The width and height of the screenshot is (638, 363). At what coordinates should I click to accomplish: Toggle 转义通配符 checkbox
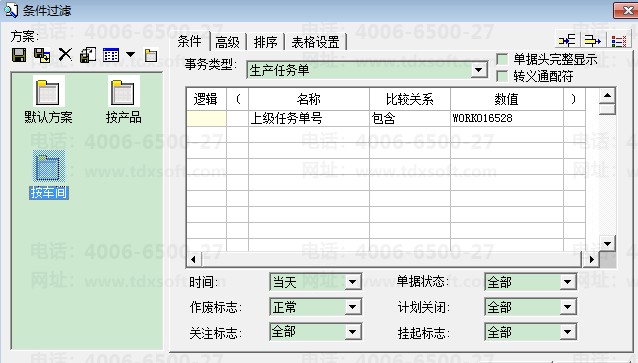pyautogui.click(x=503, y=76)
